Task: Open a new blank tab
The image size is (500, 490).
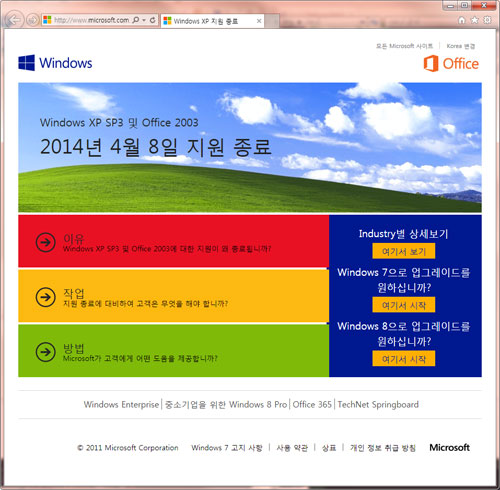Action: [x=272, y=21]
